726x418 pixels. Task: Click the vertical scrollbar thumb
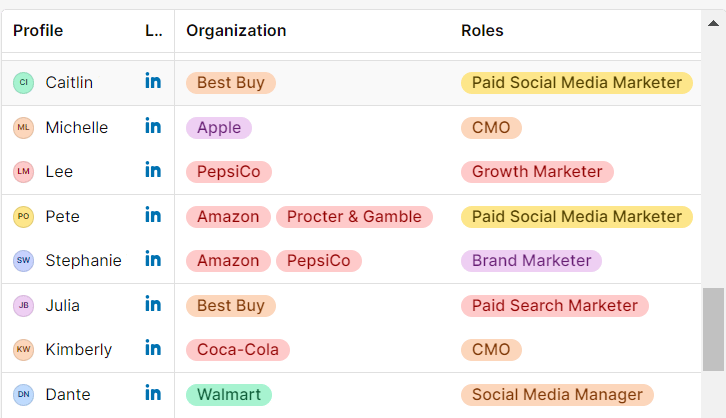pyautogui.click(x=713, y=329)
